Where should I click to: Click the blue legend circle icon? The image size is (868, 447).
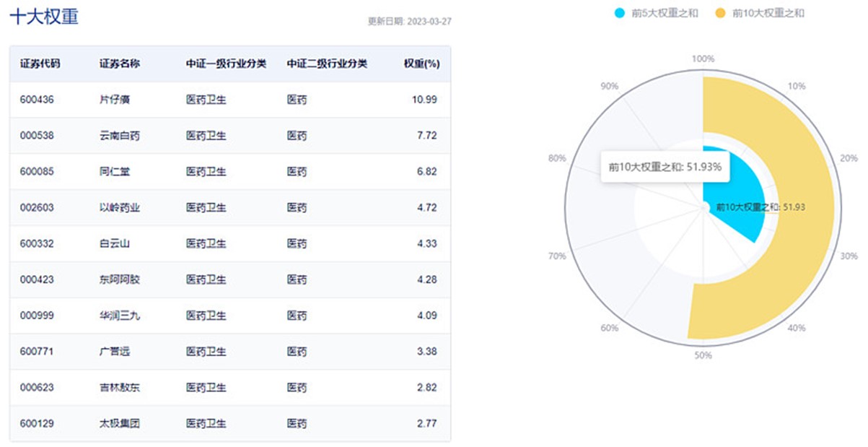tap(620, 13)
